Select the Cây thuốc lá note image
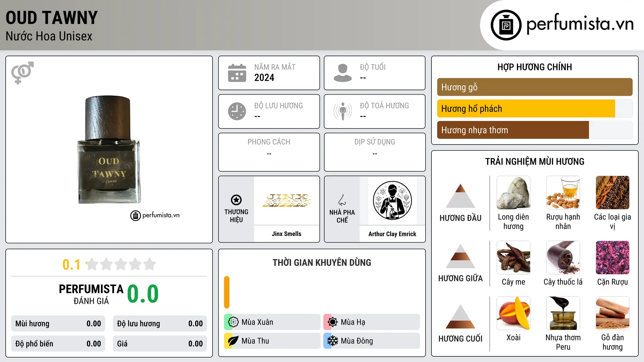644x362 pixels. pyautogui.click(x=563, y=258)
